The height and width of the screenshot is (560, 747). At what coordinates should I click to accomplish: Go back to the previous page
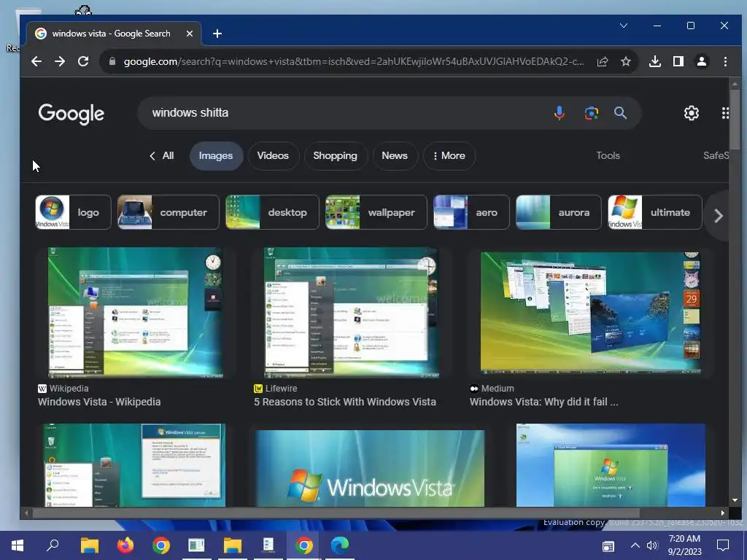click(36, 61)
